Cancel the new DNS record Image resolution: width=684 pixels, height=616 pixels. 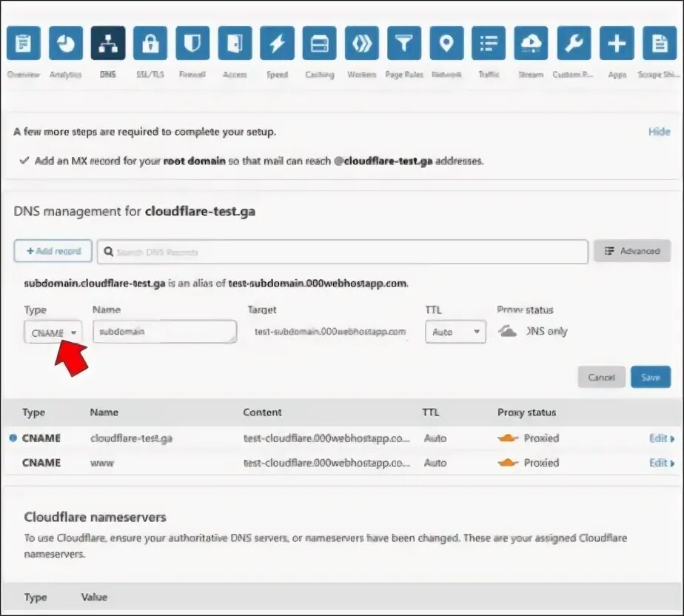coord(602,378)
